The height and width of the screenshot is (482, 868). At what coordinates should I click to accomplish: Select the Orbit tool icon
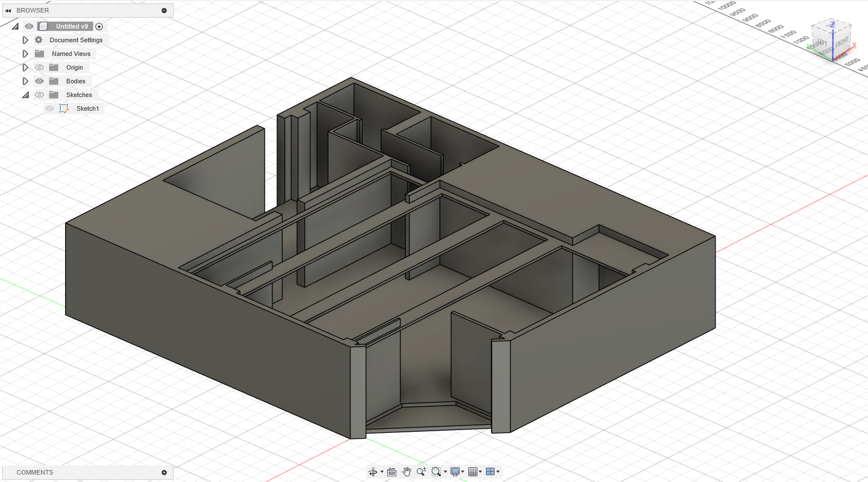(373, 472)
